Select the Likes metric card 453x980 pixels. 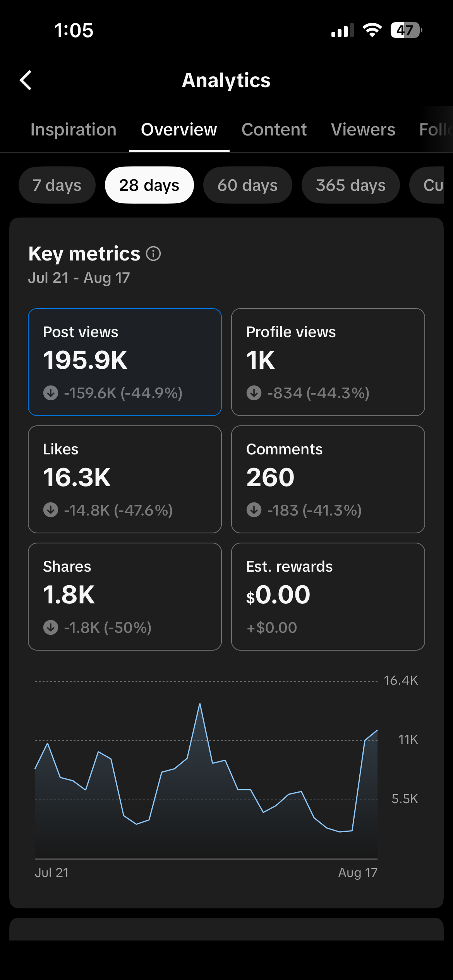[125, 479]
